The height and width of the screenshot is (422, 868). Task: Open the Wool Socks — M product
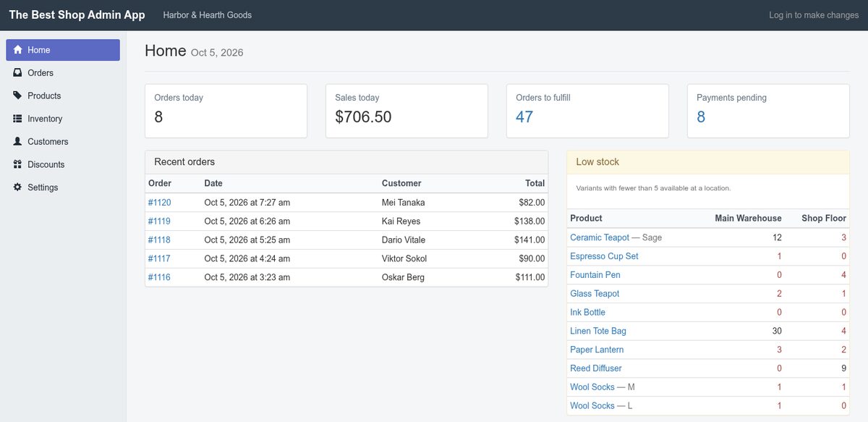coord(592,387)
